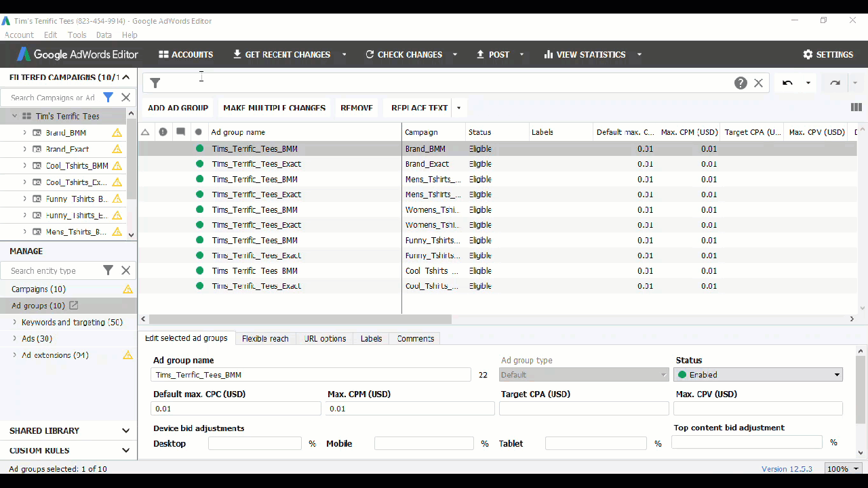Viewport: 868px width, 488px height.
Task: Open Ad groups in new window icon
Action: pos(74,306)
